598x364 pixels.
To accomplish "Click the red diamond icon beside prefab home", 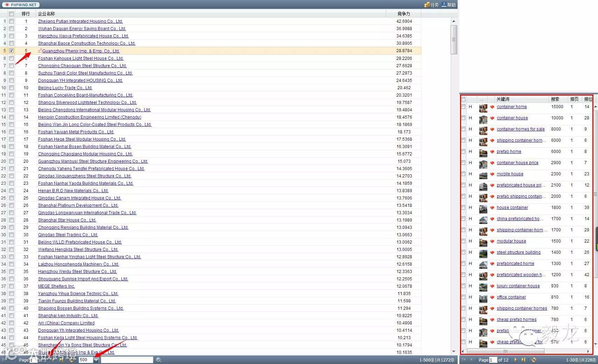I will pos(492,152).
